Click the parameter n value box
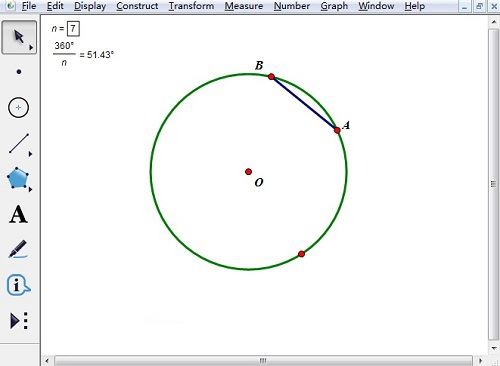This screenshot has width=500, height=366. pyautogui.click(x=73, y=29)
